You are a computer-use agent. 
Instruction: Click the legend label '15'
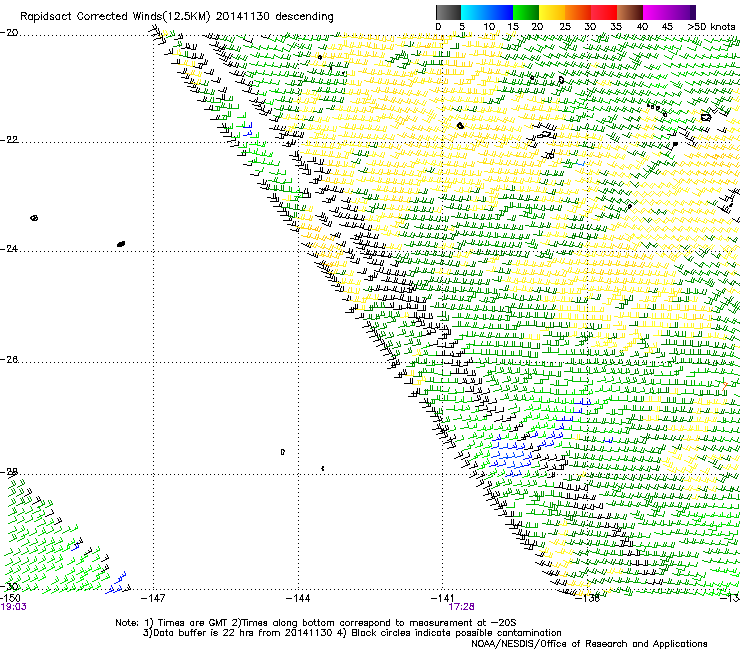click(513, 27)
